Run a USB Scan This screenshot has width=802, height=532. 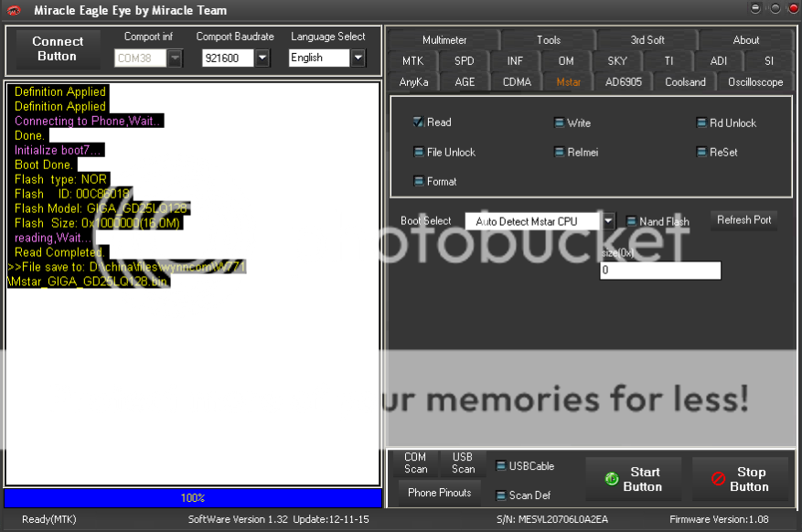pyautogui.click(x=463, y=463)
